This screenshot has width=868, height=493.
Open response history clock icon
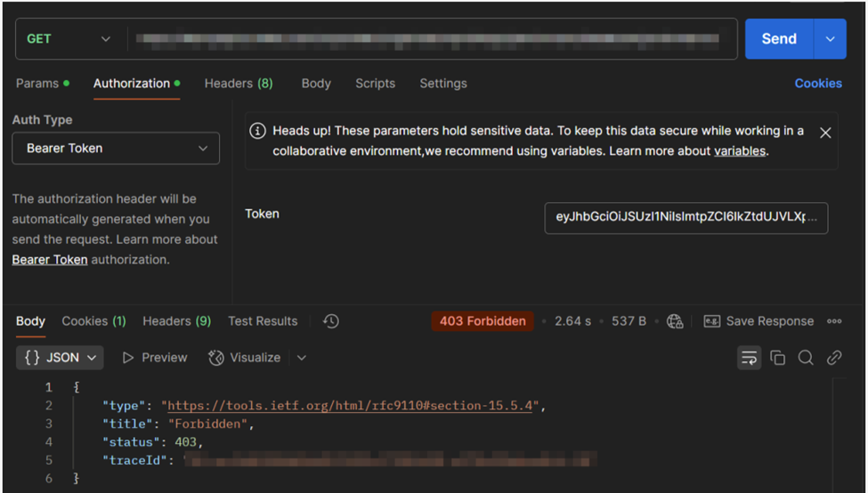(331, 321)
